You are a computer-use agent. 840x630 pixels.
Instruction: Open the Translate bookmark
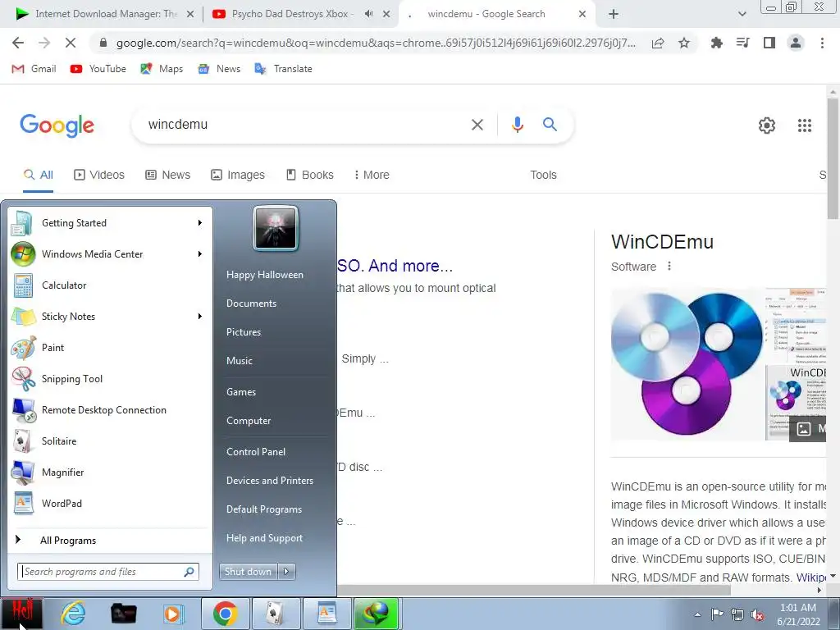[283, 69]
